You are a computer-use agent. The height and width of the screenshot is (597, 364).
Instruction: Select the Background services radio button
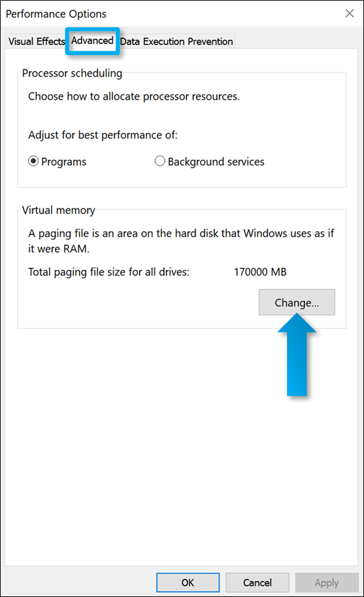[x=160, y=161]
